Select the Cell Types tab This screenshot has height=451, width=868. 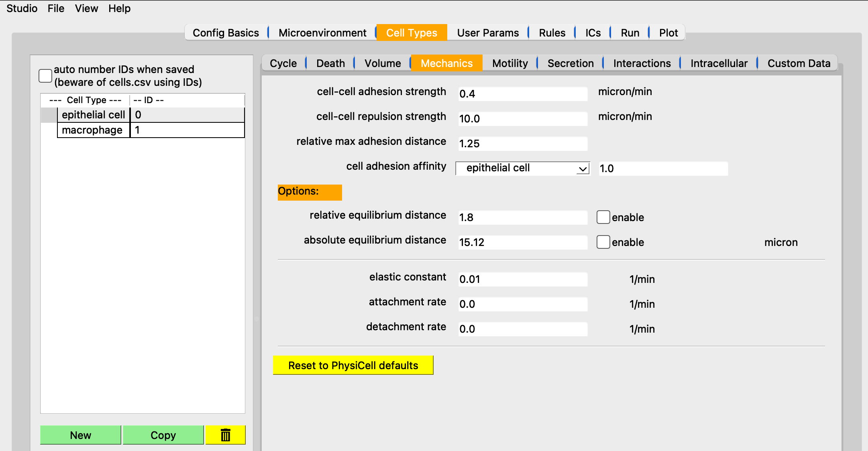[412, 33]
